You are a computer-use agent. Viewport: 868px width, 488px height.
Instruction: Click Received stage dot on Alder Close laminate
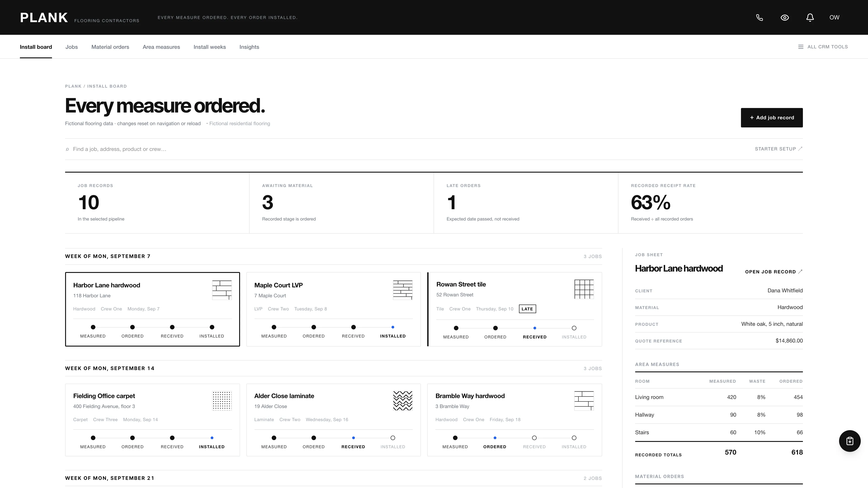[353, 438]
